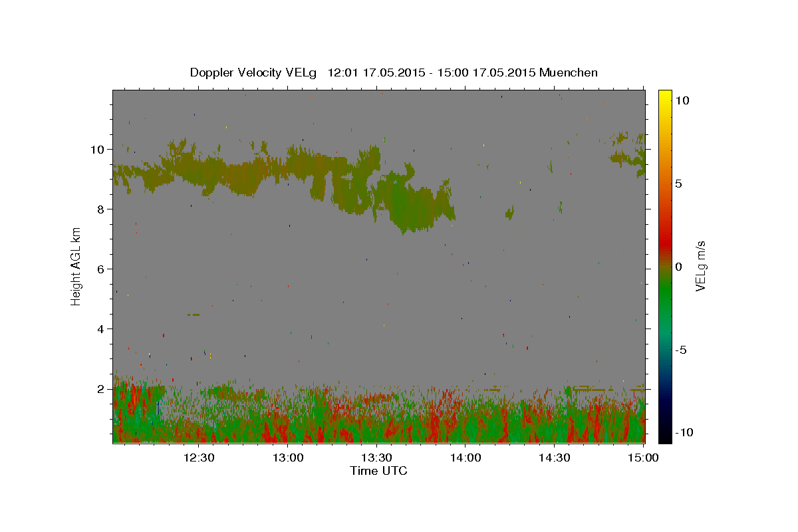Click the colorbar tick label -5
The height and width of the screenshot is (532, 798).
(680, 350)
